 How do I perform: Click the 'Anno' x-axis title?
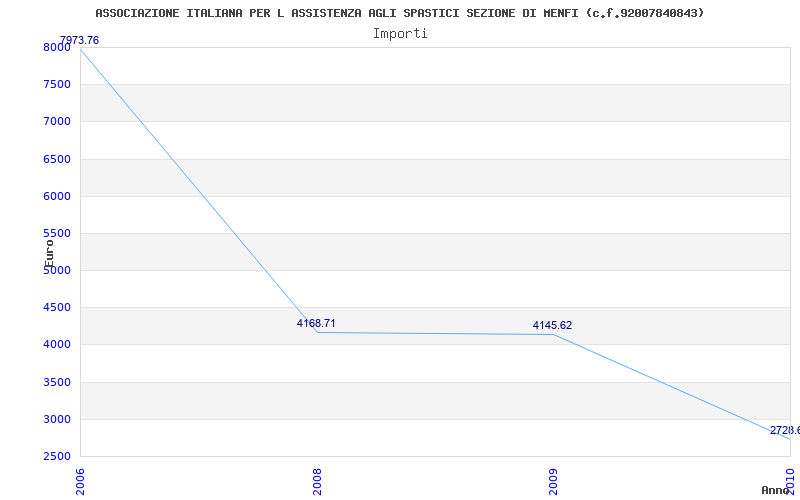pos(775,490)
